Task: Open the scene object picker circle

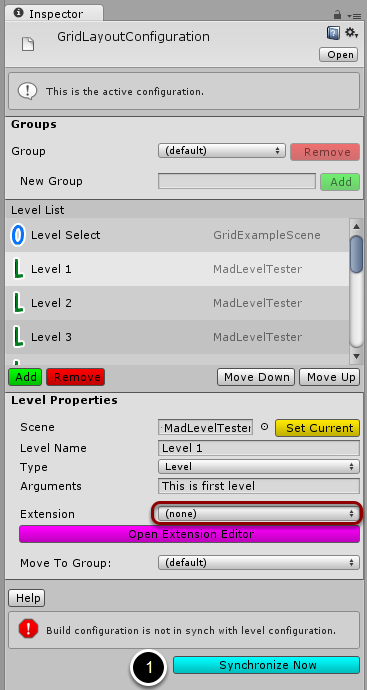Action: pos(264,427)
